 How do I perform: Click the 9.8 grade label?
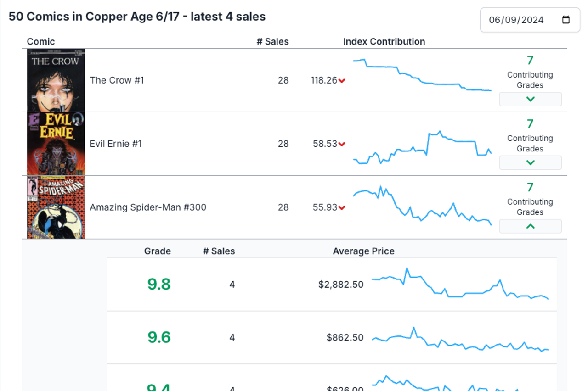coord(159,284)
